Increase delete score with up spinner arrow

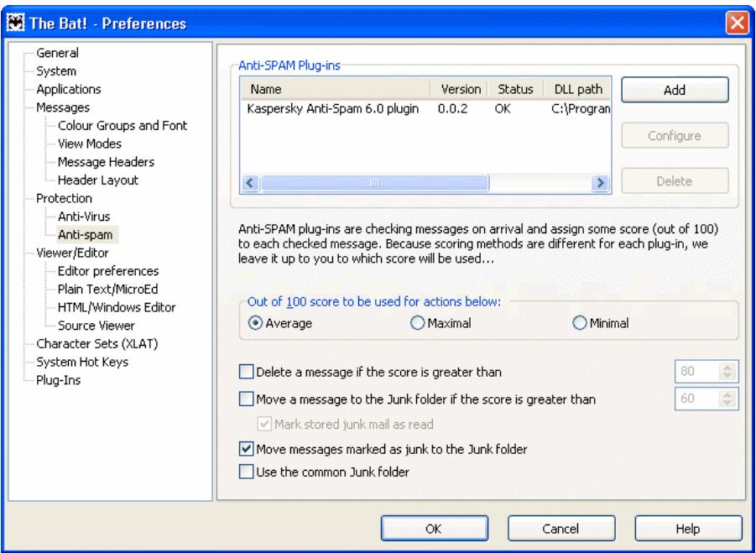pyautogui.click(x=727, y=368)
